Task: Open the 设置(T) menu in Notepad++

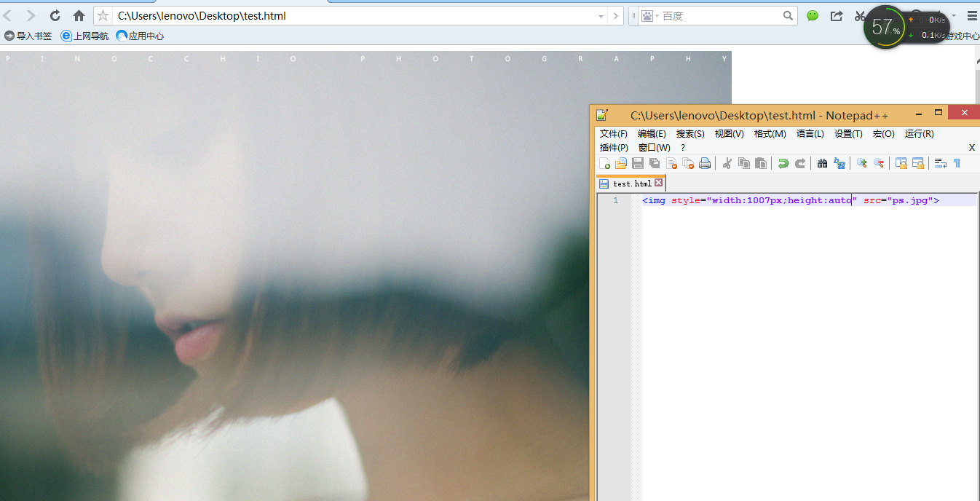Action: click(848, 134)
